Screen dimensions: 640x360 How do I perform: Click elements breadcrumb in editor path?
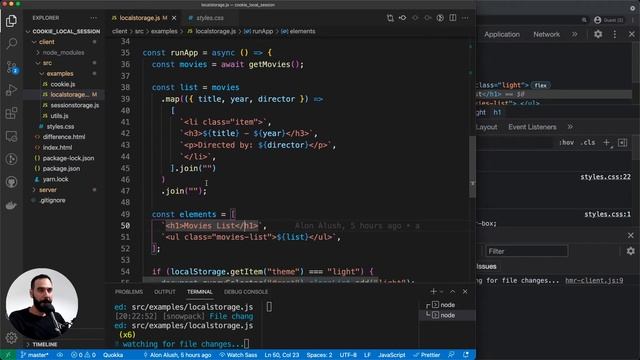tap(298, 31)
